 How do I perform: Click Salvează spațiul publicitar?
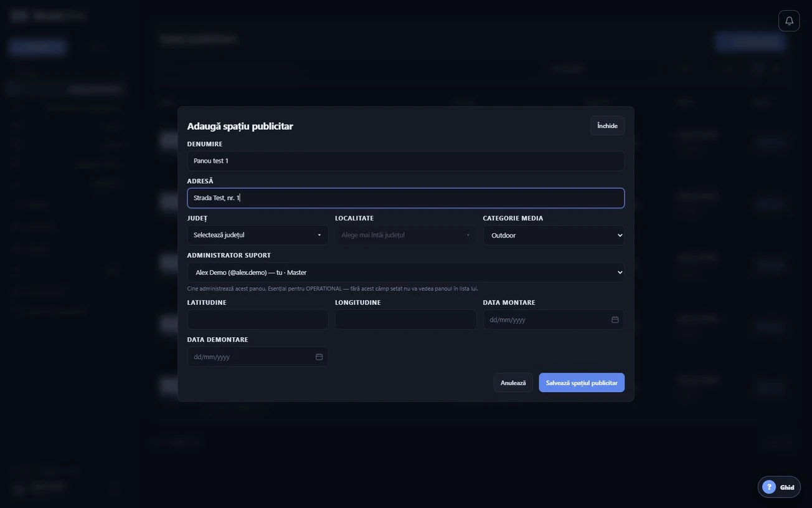582,383
